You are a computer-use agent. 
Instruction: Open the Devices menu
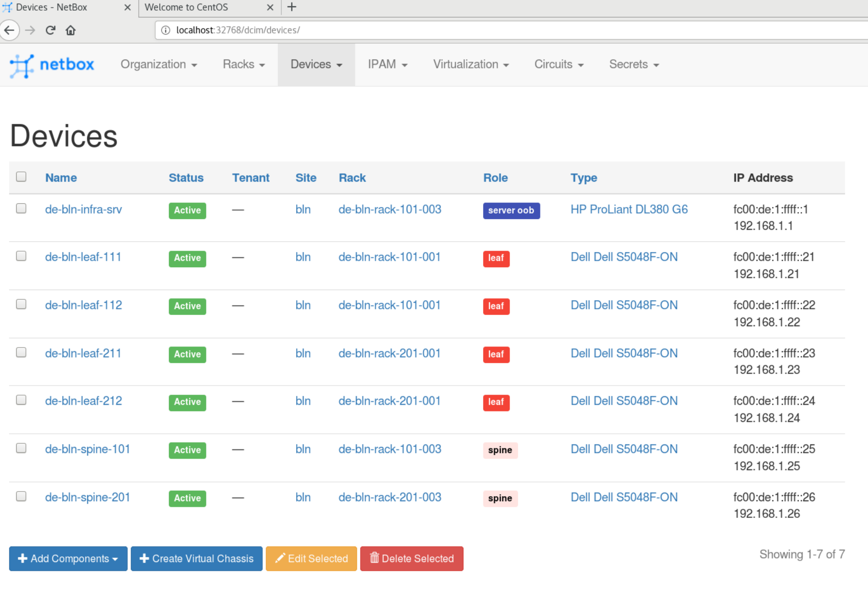click(x=316, y=64)
